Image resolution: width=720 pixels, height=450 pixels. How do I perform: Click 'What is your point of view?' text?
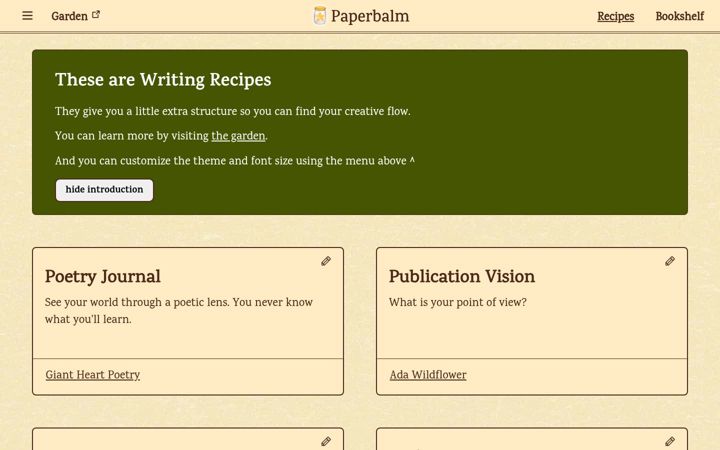458,302
